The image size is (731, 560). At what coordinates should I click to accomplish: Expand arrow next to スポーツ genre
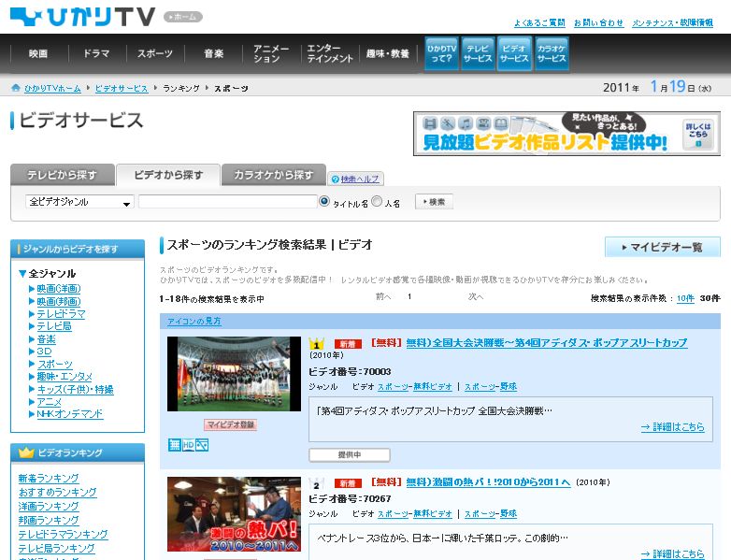click(32, 365)
